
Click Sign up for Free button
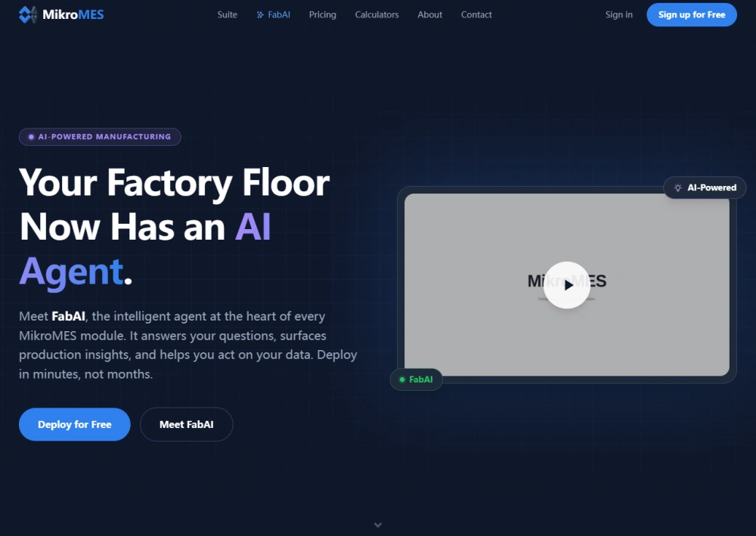coord(692,15)
